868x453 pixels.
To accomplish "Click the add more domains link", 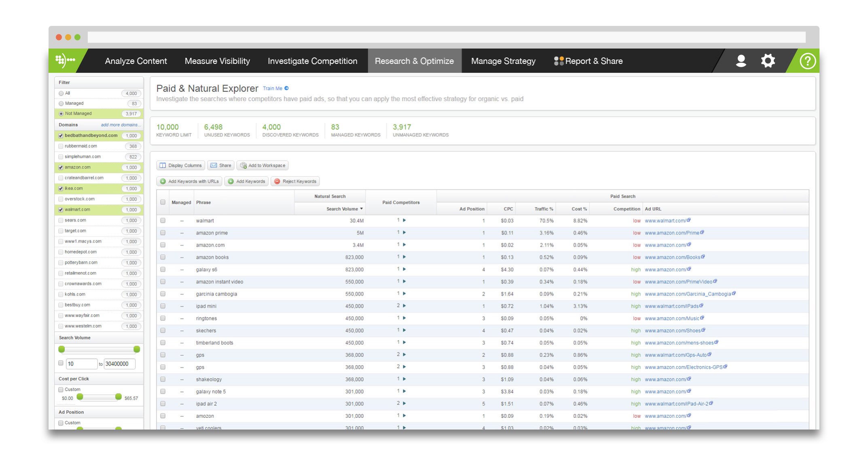I will click(x=121, y=125).
